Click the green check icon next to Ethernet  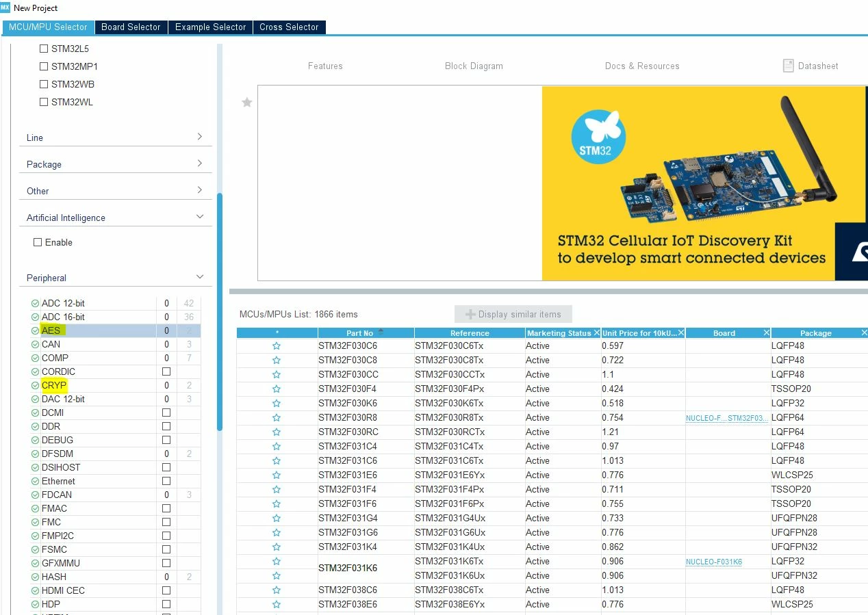pos(35,481)
